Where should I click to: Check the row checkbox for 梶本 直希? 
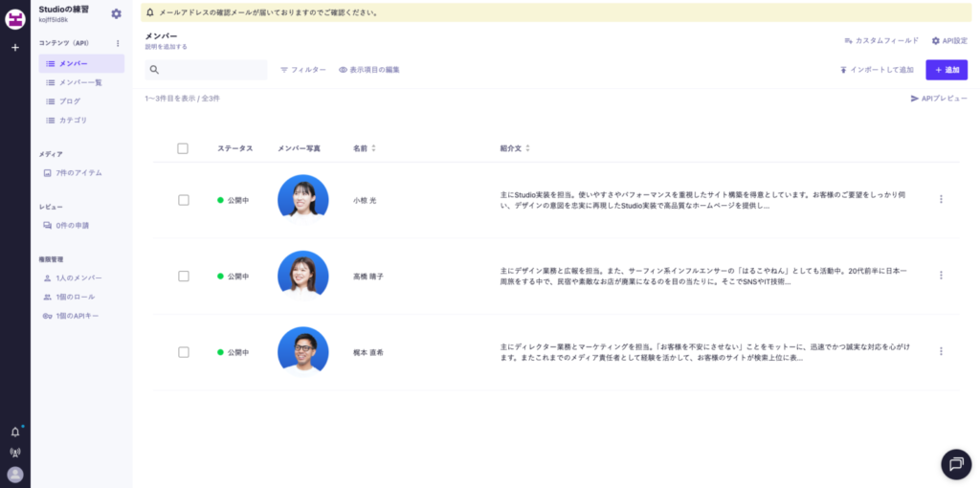[x=183, y=352]
